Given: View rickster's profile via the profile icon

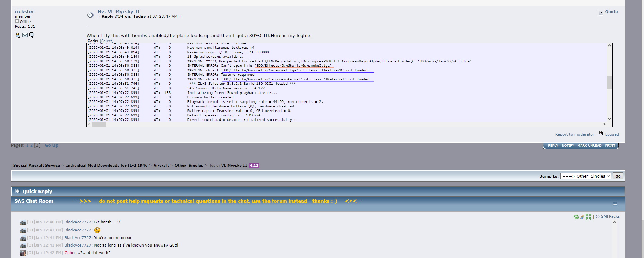Looking at the screenshot, I should (x=18, y=35).
